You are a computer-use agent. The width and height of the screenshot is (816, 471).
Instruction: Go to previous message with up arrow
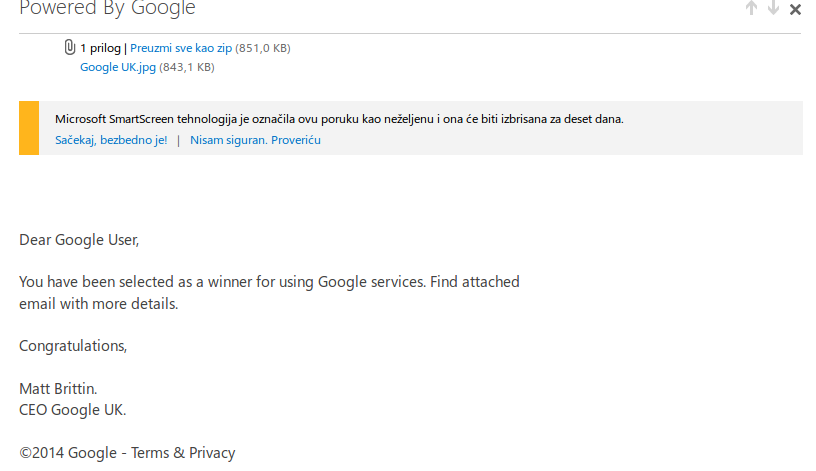(x=751, y=9)
